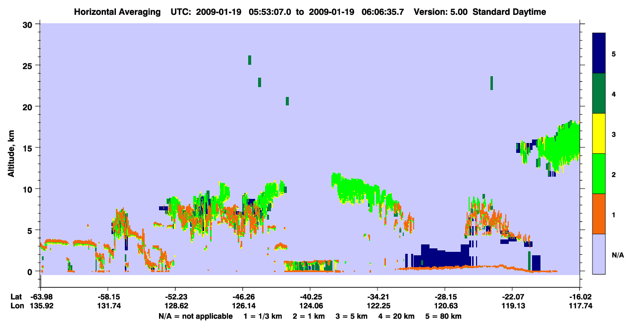This screenshot has width=644, height=330.
Task: Click the 'Lon' row label
Action: click(16, 306)
